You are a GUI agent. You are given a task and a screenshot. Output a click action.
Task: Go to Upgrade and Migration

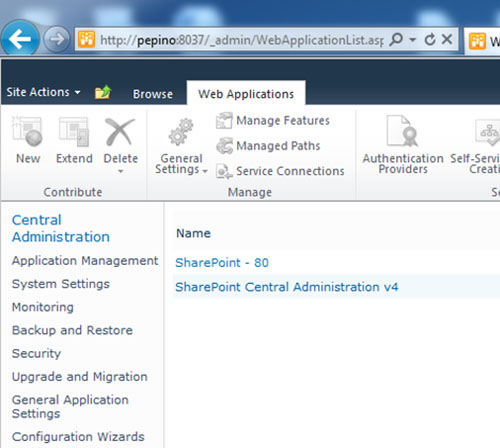80,377
